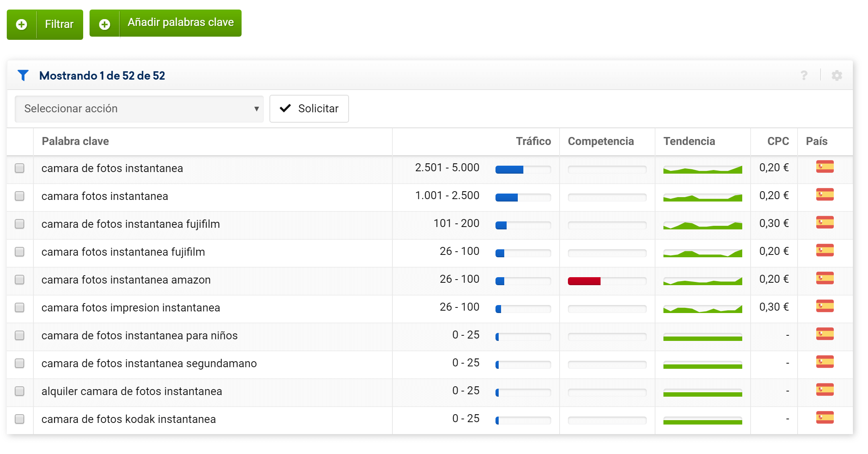Click trend chart for camara fotos instantanea fujifilm

[x=702, y=253]
